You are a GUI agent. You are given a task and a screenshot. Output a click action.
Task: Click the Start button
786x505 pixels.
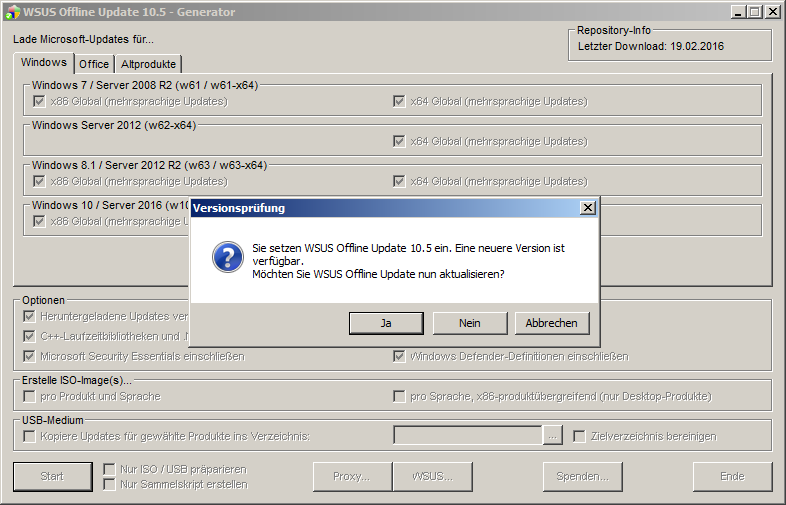pos(52,477)
